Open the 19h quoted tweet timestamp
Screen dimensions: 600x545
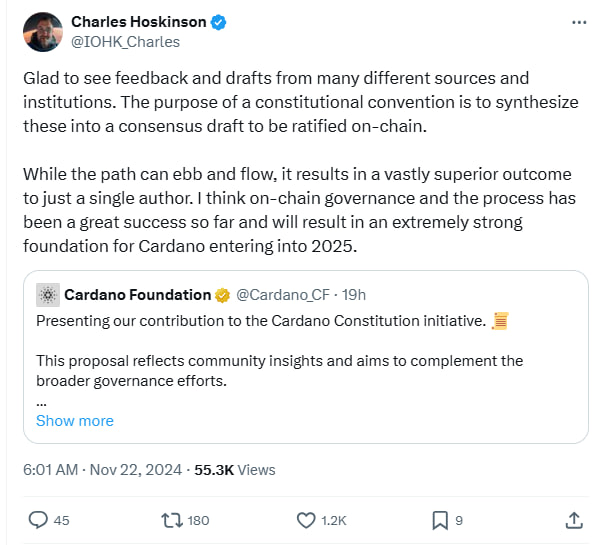click(x=354, y=295)
